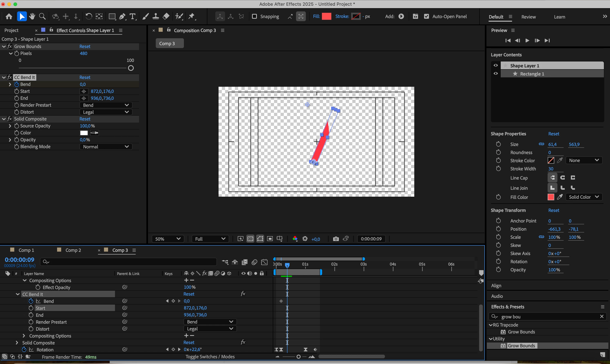Collapse the Solid Composite effect
The height and width of the screenshot is (364, 610).
[x=4, y=119]
